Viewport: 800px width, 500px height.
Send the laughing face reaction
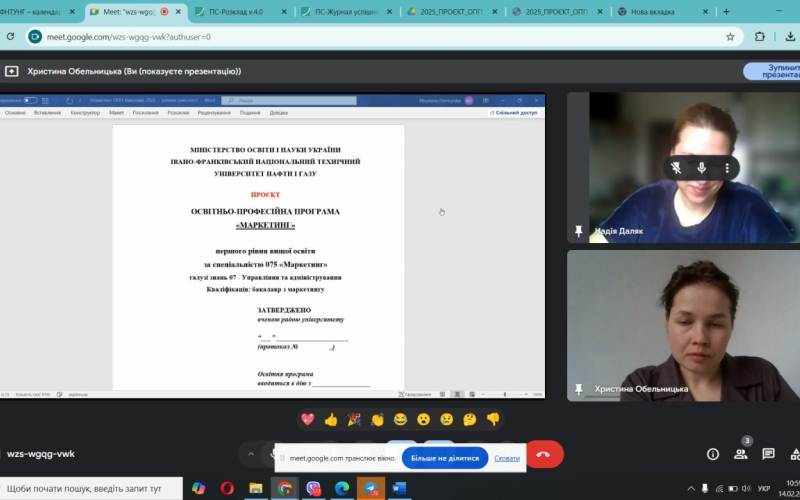click(x=401, y=419)
